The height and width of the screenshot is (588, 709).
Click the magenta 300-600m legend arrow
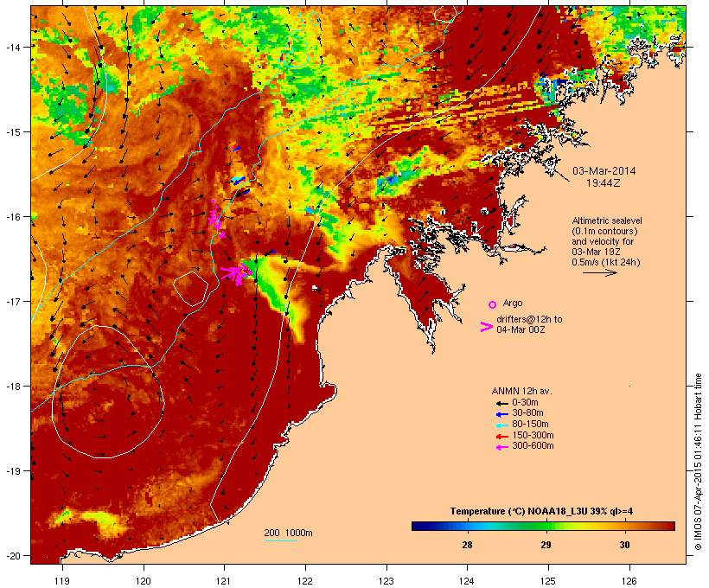502,447
